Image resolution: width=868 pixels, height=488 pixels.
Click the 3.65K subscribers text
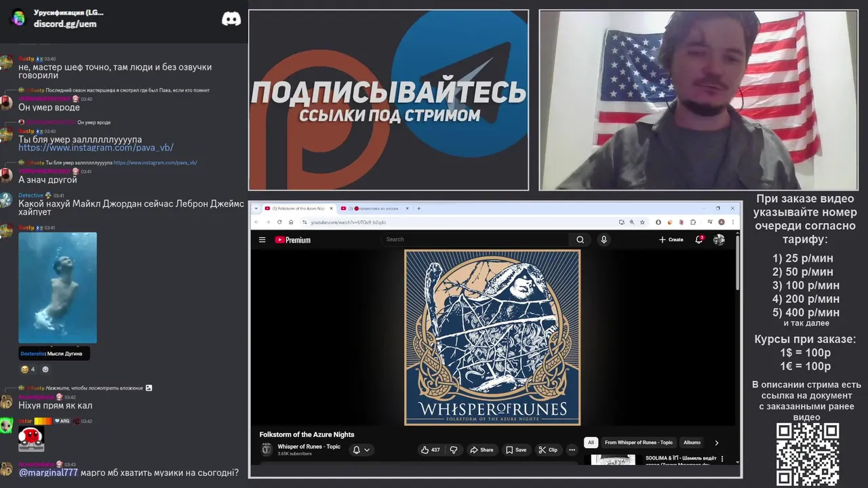[x=294, y=453]
